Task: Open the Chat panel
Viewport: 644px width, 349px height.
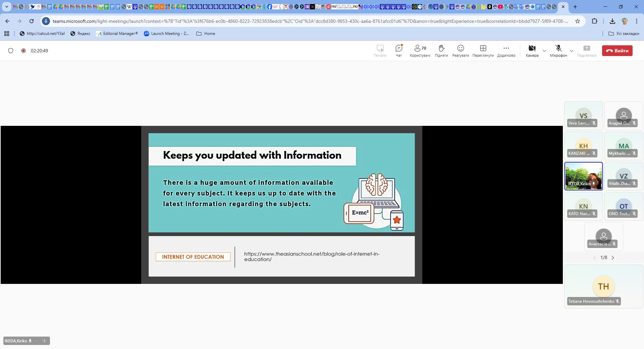Action: tap(398, 51)
